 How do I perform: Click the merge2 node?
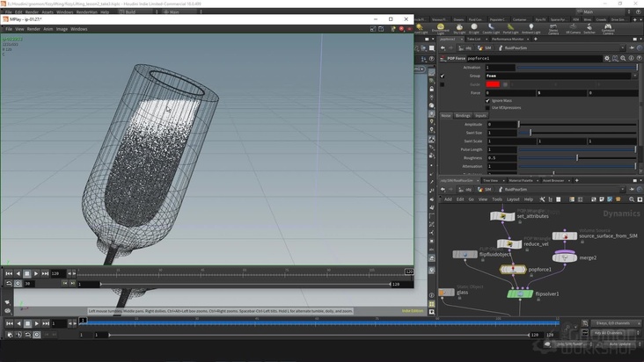pos(565,257)
